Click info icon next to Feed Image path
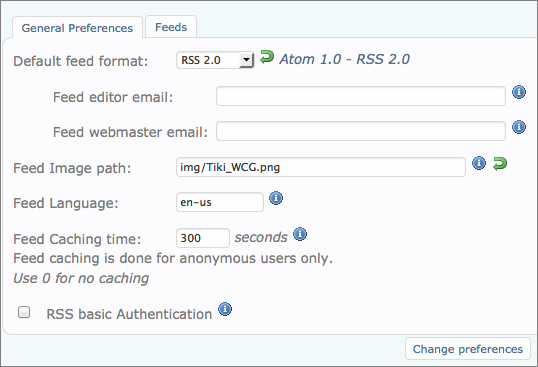538x367 pixels. coord(479,163)
